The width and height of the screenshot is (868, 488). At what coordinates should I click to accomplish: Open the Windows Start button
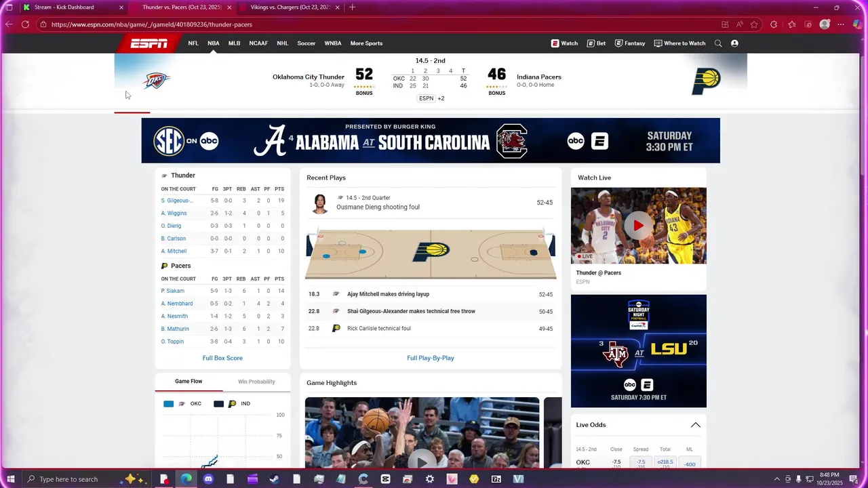click(x=10, y=479)
